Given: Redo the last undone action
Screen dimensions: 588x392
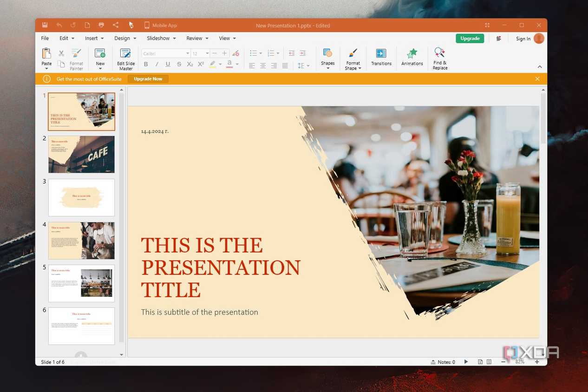Looking at the screenshot, I should pos(73,25).
